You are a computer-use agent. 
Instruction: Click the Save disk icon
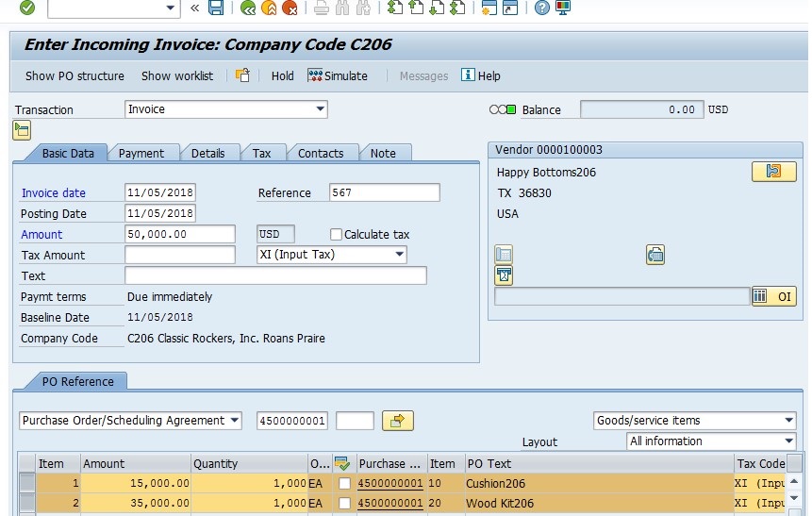click(216, 8)
